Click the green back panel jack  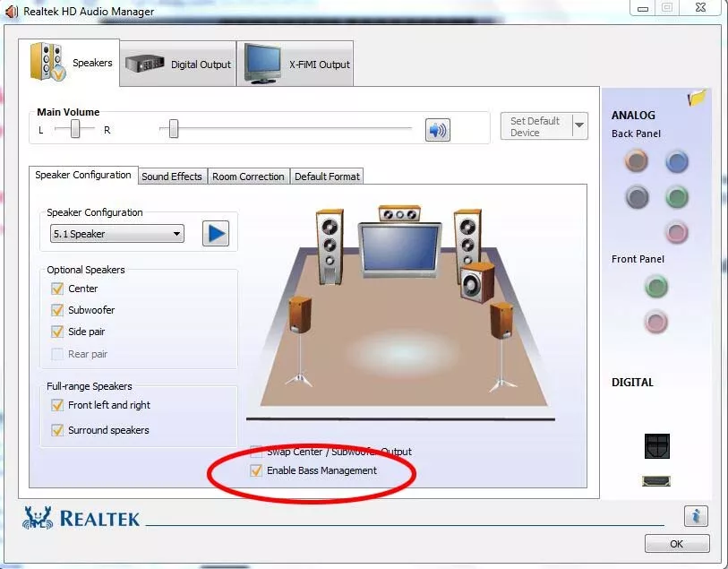(x=676, y=197)
